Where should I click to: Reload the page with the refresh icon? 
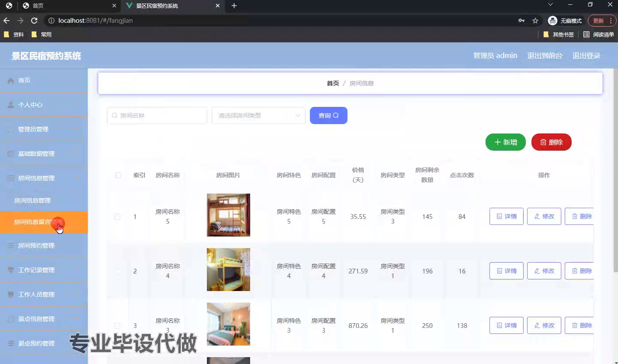[34, 21]
